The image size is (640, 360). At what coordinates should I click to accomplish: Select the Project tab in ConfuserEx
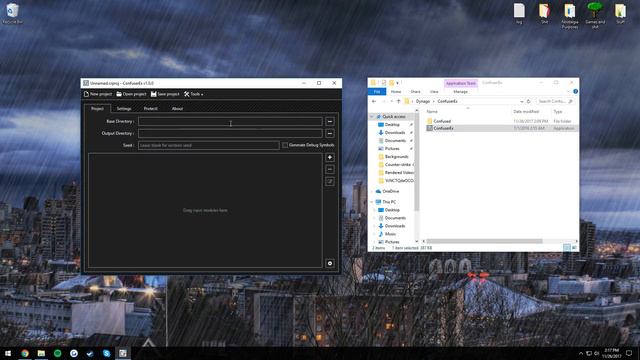(x=97, y=109)
